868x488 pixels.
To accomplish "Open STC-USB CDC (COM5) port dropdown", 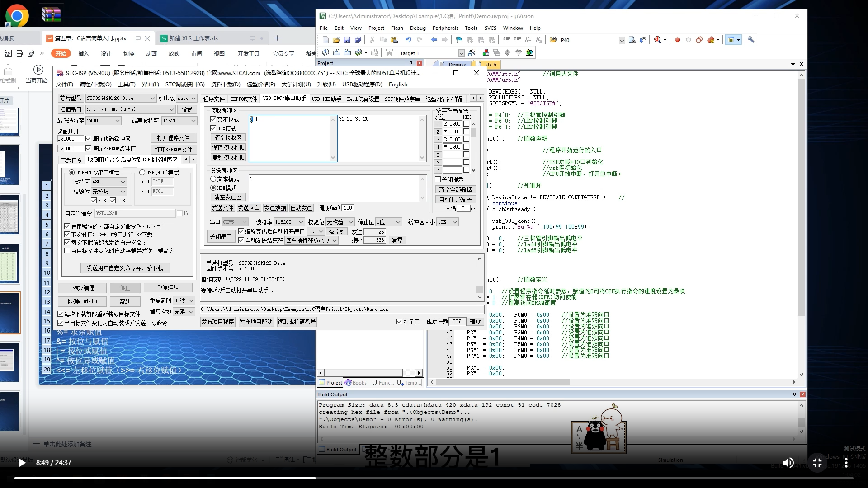I will pyautogui.click(x=130, y=109).
